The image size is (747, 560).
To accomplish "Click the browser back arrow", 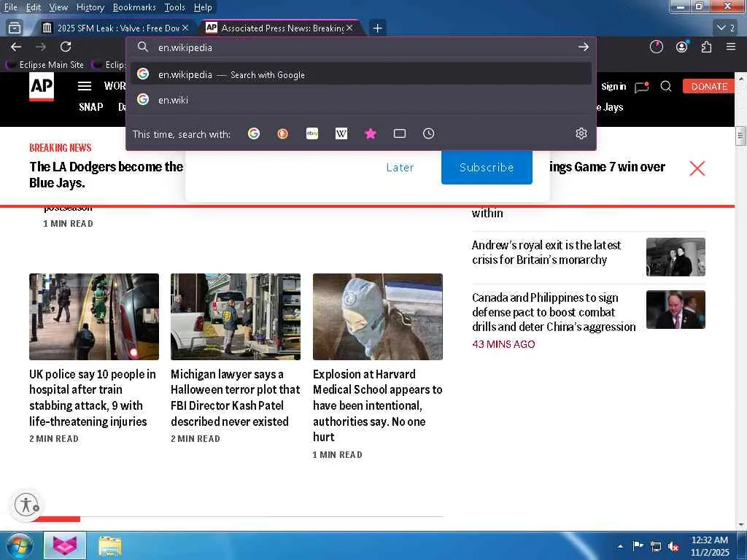I will point(16,47).
